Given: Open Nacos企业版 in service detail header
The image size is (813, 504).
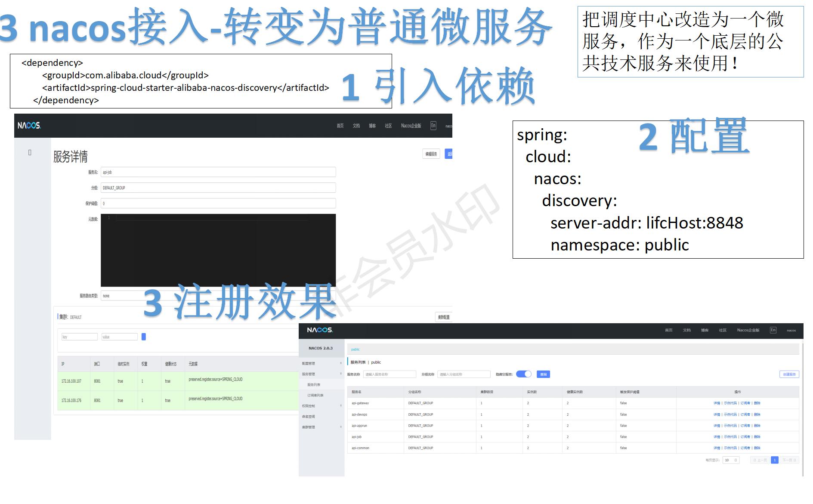Looking at the screenshot, I should point(411,126).
